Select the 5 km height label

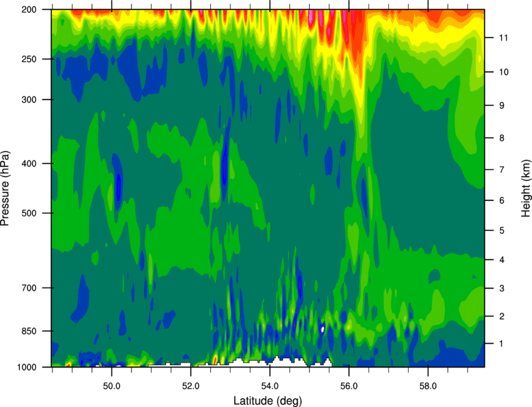click(502, 230)
